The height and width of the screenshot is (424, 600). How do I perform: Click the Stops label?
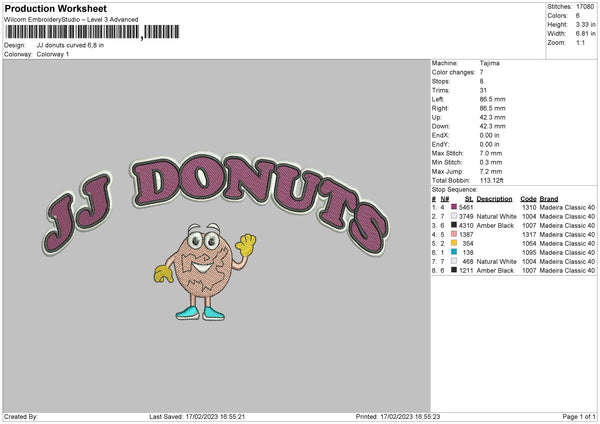pos(441,81)
